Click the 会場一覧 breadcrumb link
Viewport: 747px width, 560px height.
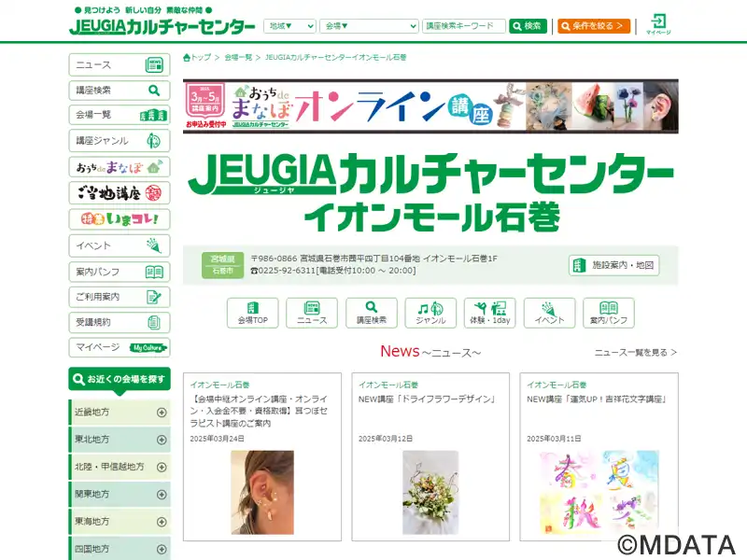click(238, 58)
